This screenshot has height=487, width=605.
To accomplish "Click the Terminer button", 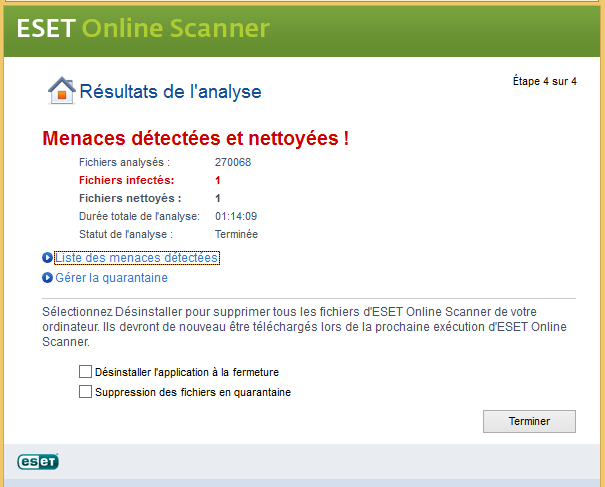I will [529, 421].
